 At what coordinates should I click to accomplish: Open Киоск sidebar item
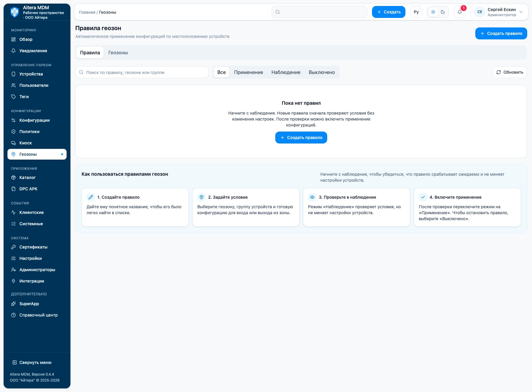click(x=37, y=143)
